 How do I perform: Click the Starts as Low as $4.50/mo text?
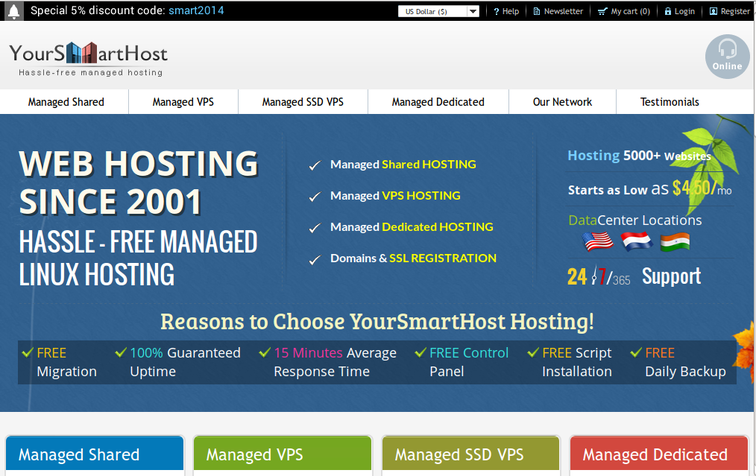pyautogui.click(x=649, y=189)
